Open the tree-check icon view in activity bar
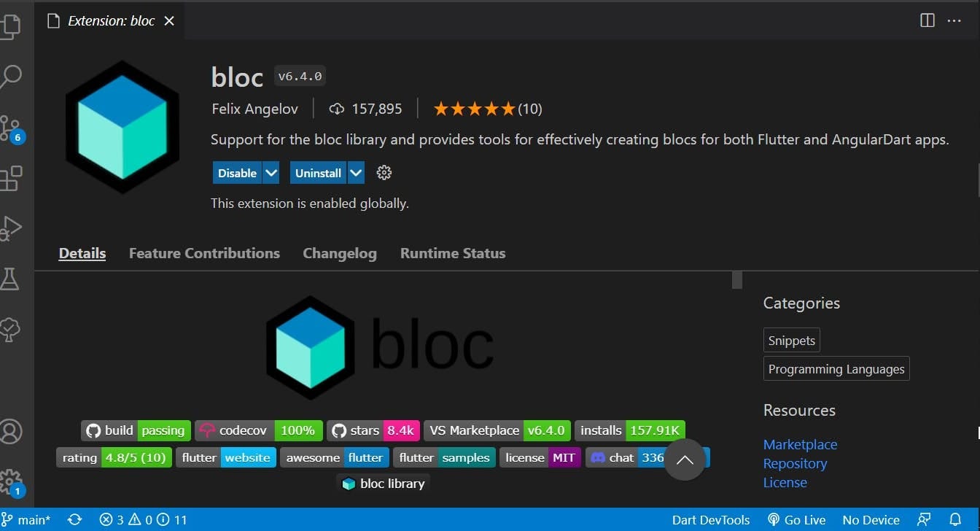Viewport: 980px width, 531px height. click(10, 330)
